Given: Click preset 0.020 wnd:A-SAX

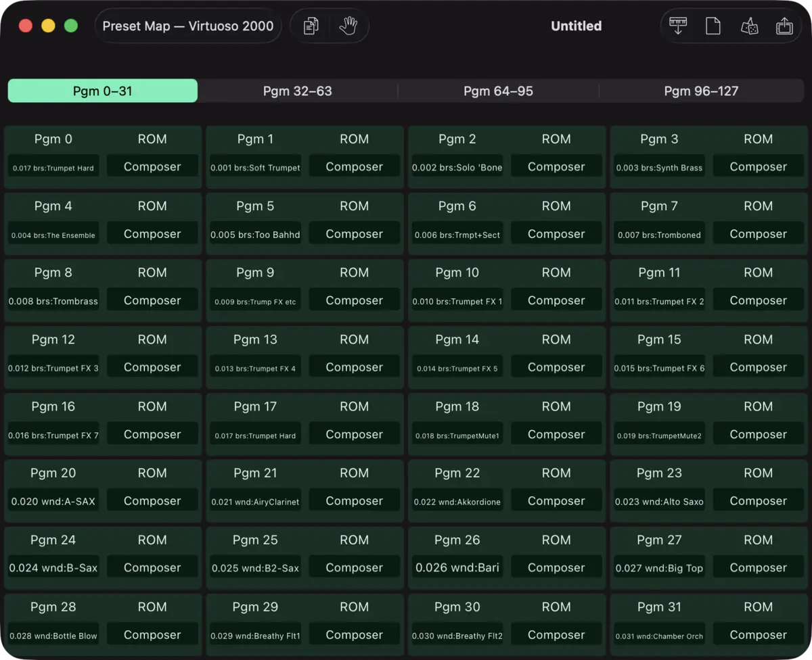Looking at the screenshot, I should coord(53,502).
